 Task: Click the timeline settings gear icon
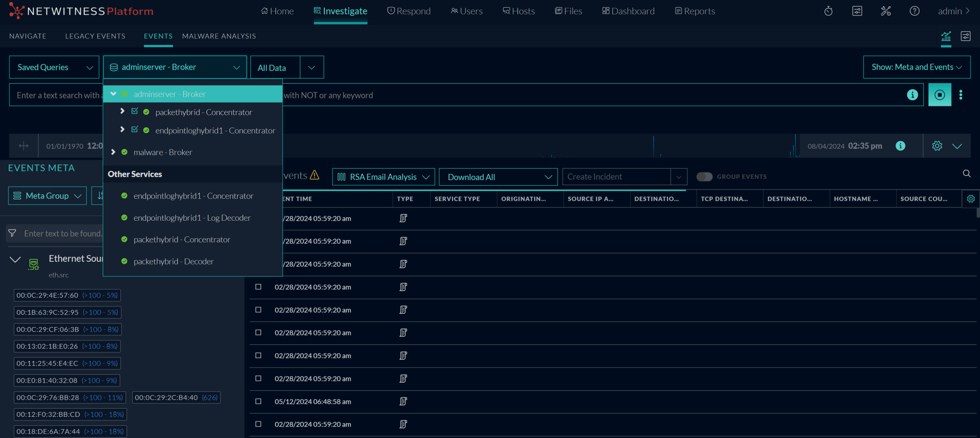pos(937,146)
